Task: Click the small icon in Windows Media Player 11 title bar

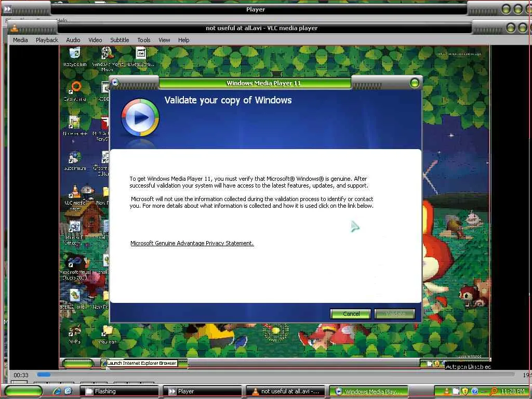Action: point(115,82)
